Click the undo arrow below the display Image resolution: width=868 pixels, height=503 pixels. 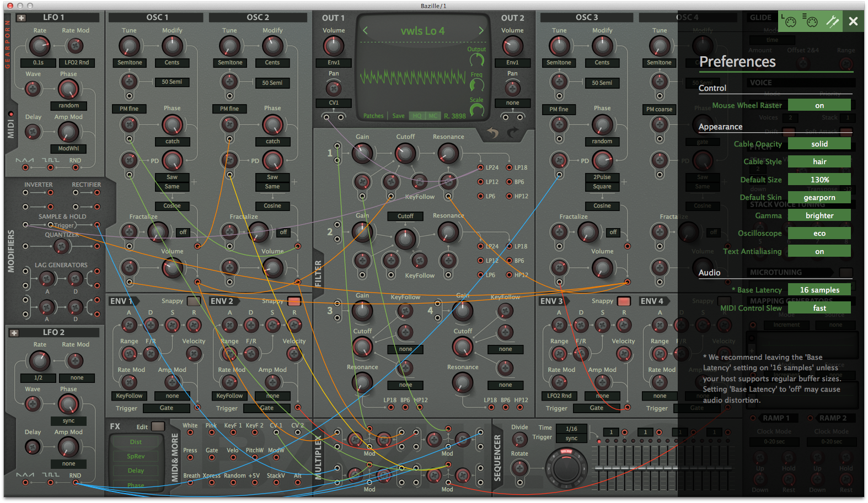point(492,133)
